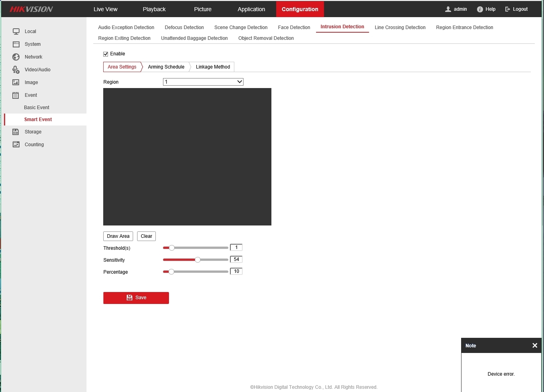Open the Region dropdown list
The width and height of the screenshot is (544, 392).
203,82
